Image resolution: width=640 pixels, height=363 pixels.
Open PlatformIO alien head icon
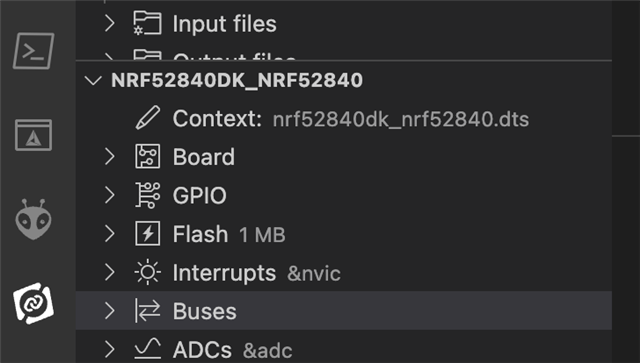[33, 220]
